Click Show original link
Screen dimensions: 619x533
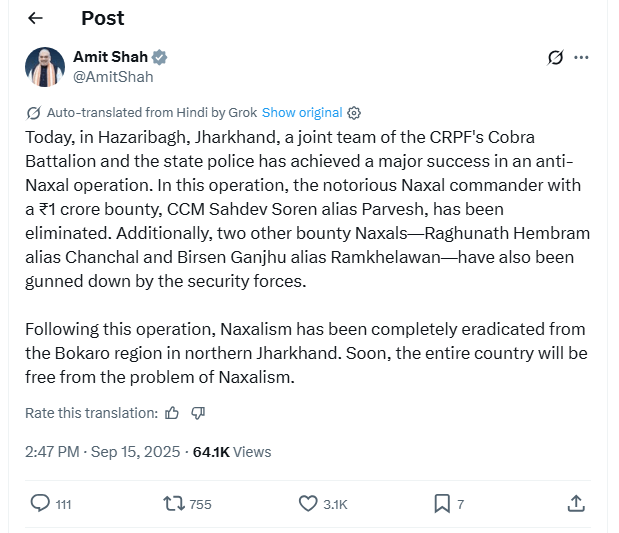(x=302, y=113)
